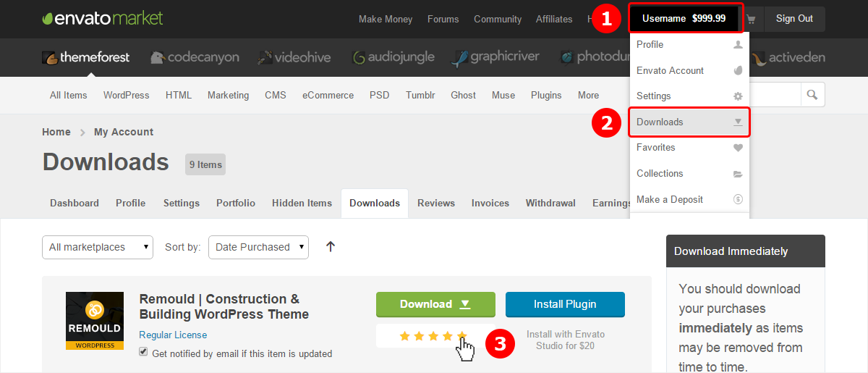Select Profile in account menu
The width and height of the screenshot is (868, 373).
point(689,45)
